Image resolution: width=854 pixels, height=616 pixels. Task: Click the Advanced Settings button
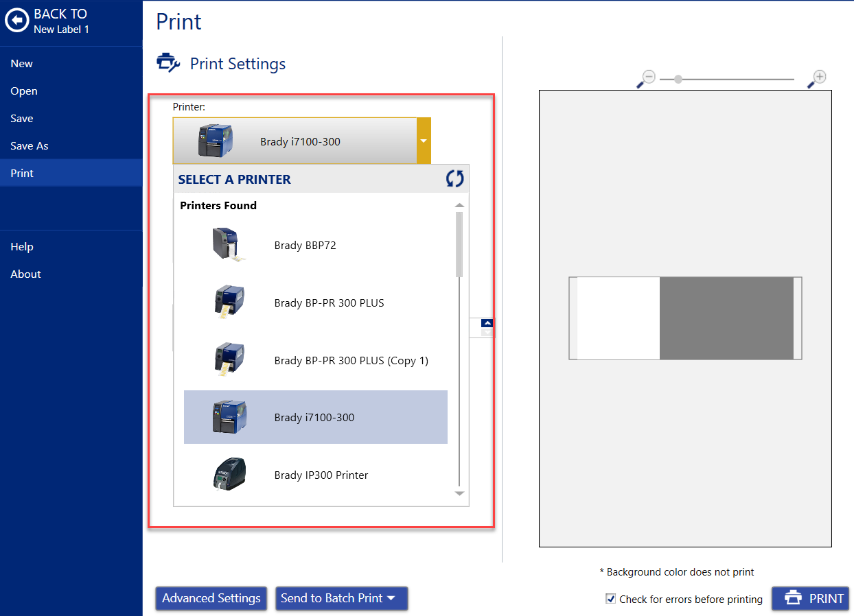click(x=211, y=598)
